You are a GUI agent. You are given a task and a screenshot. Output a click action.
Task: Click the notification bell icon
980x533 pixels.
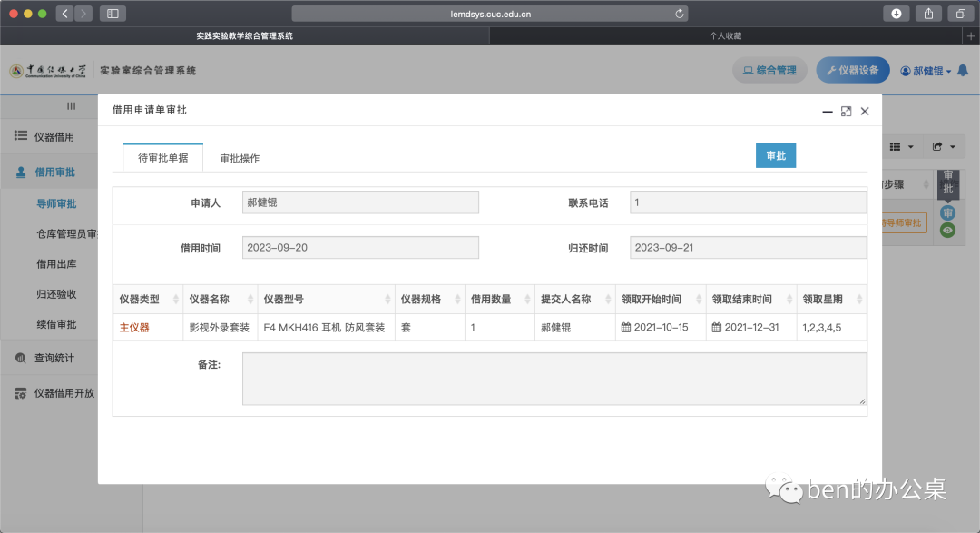click(x=963, y=71)
